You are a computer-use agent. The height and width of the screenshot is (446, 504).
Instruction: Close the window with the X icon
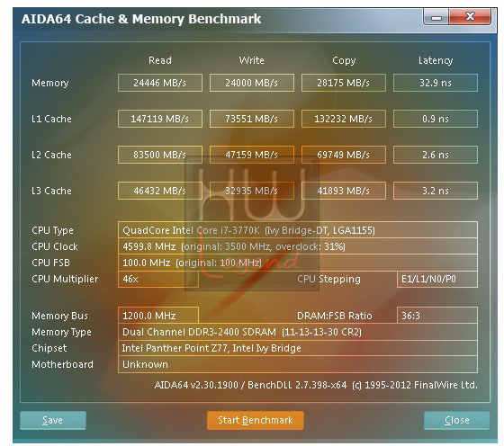click(x=470, y=16)
